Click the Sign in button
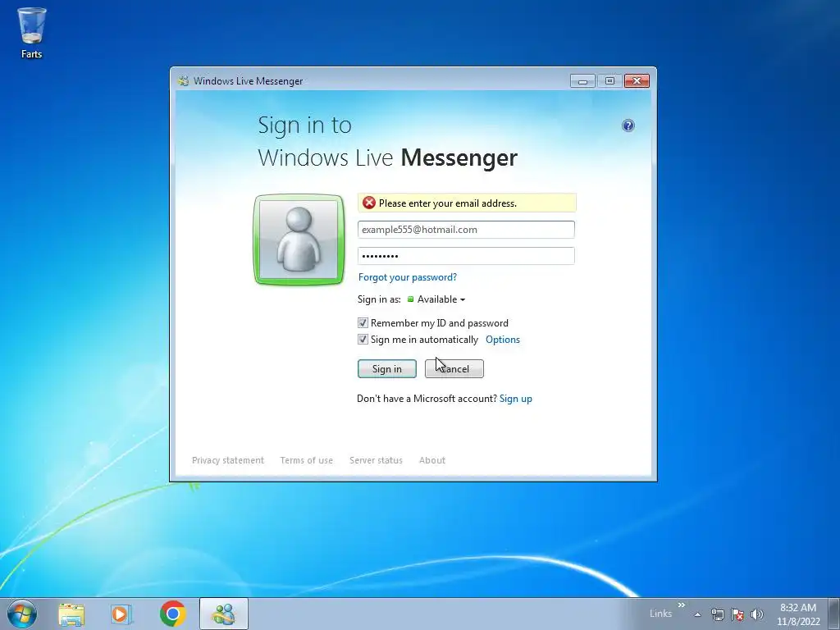The image size is (840, 630). point(387,368)
